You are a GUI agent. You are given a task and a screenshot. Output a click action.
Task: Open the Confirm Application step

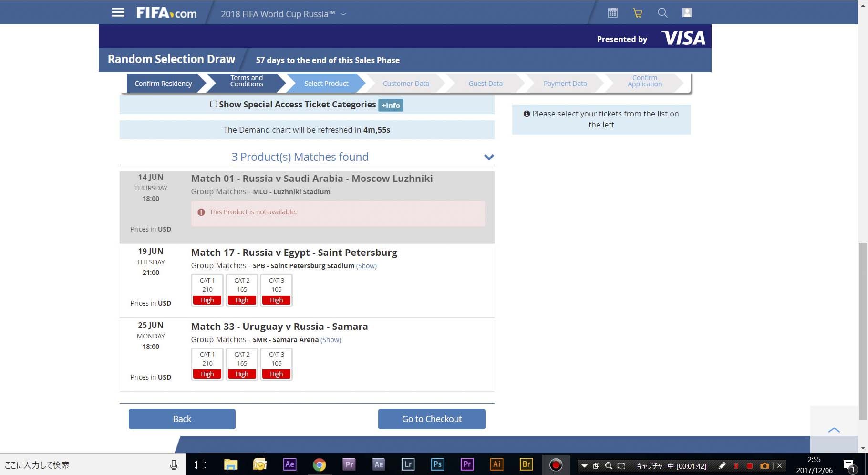pyautogui.click(x=645, y=81)
